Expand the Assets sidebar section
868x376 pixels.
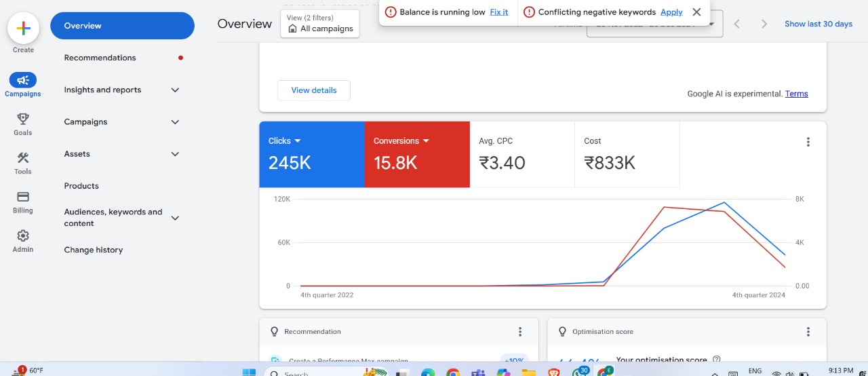tap(175, 154)
